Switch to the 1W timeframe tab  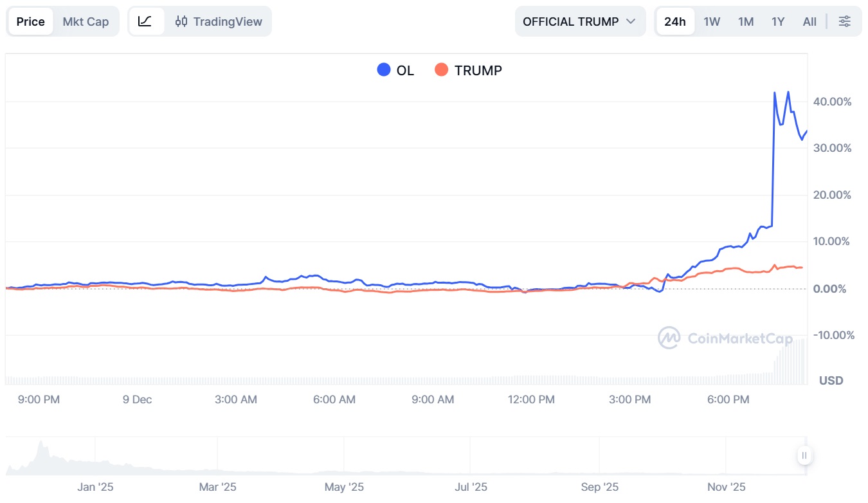(x=712, y=21)
